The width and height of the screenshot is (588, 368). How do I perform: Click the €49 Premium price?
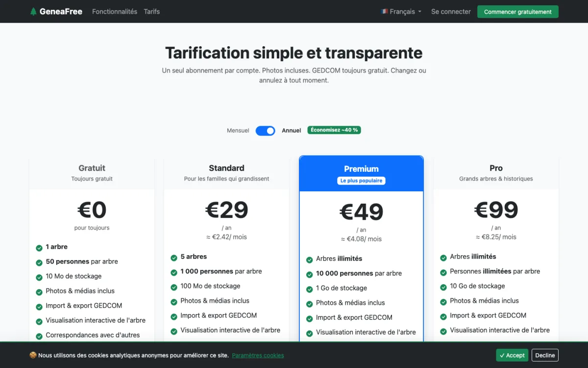point(361,212)
